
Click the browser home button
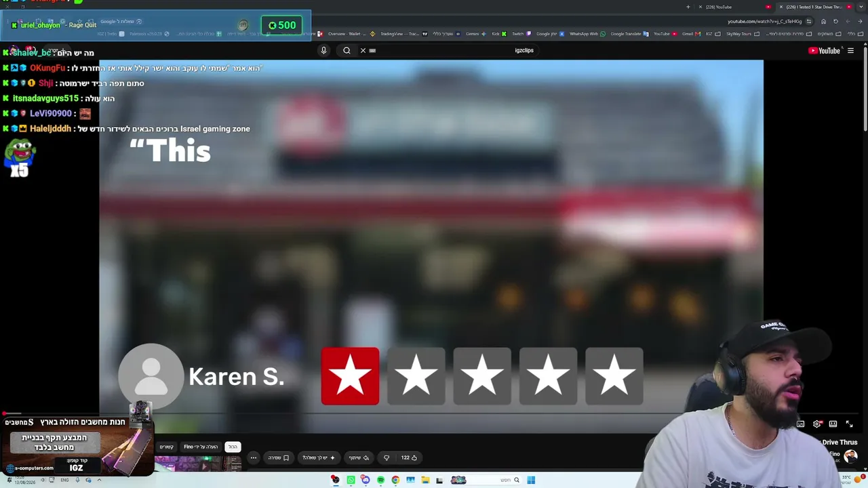click(x=823, y=21)
